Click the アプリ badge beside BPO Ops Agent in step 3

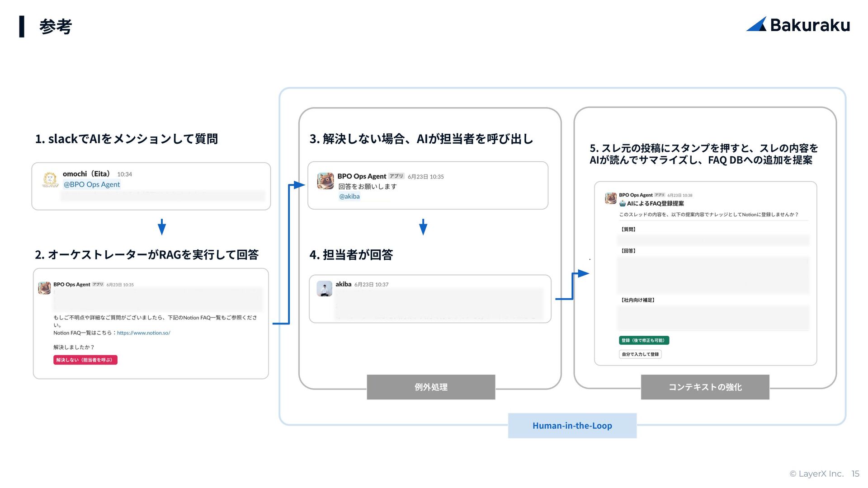click(396, 176)
